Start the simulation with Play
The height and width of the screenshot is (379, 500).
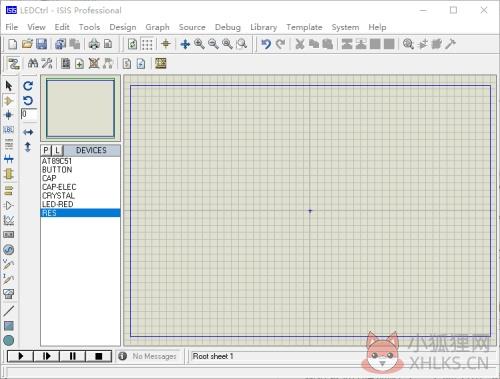tap(20, 356)
